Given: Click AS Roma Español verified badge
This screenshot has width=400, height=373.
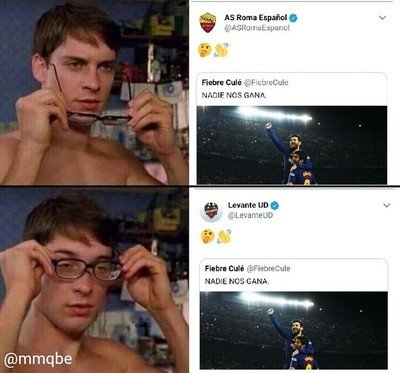Looking at the screenshot, I should (293, 18).
